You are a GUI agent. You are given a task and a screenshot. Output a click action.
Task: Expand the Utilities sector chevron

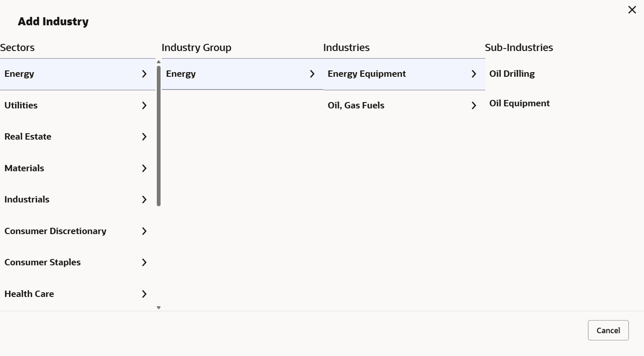[144, 105]
